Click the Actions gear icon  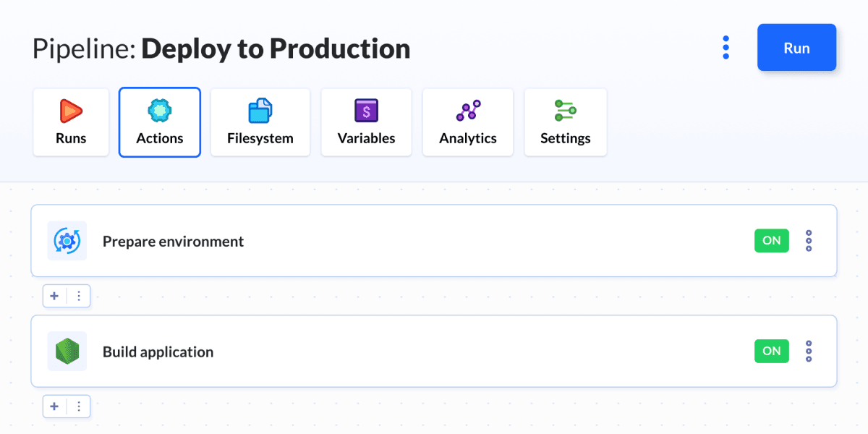(x=159, y=111)
